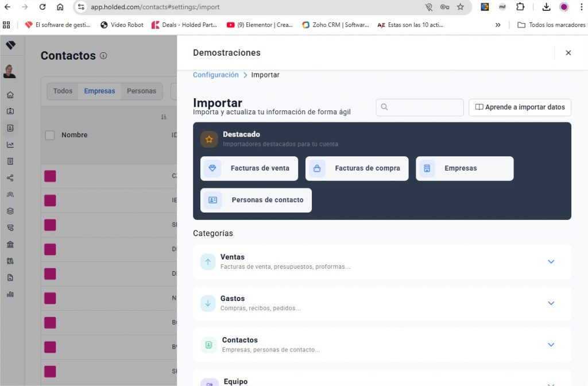Screen dimensions: 588x386
Task: Open the Personas de contacto importer
Action: pos(255,200)
